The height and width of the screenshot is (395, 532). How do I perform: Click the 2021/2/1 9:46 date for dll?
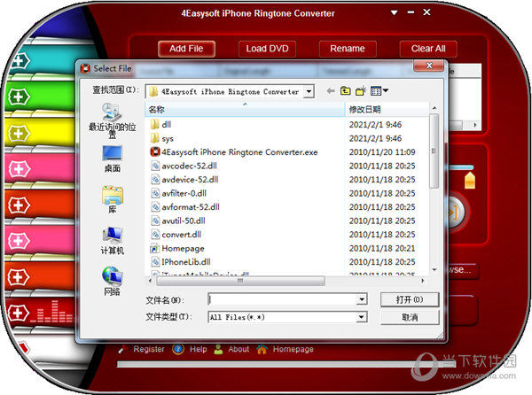click(x=375, y=125)
